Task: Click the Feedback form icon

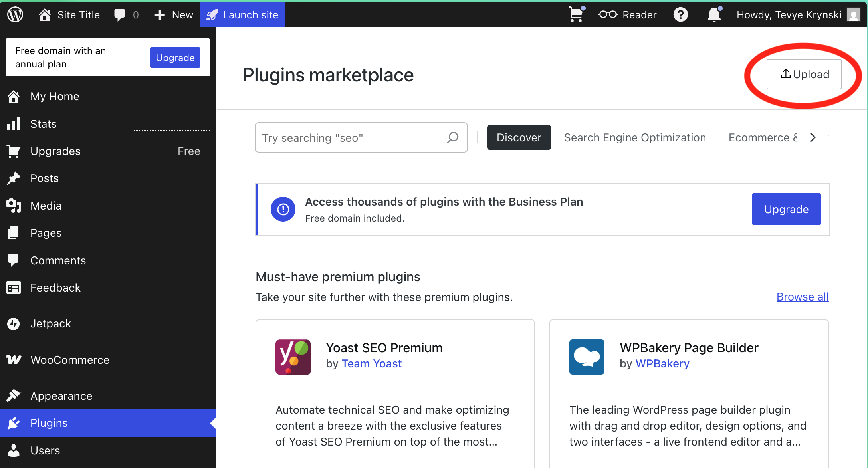Action: (x=14, y=288)
